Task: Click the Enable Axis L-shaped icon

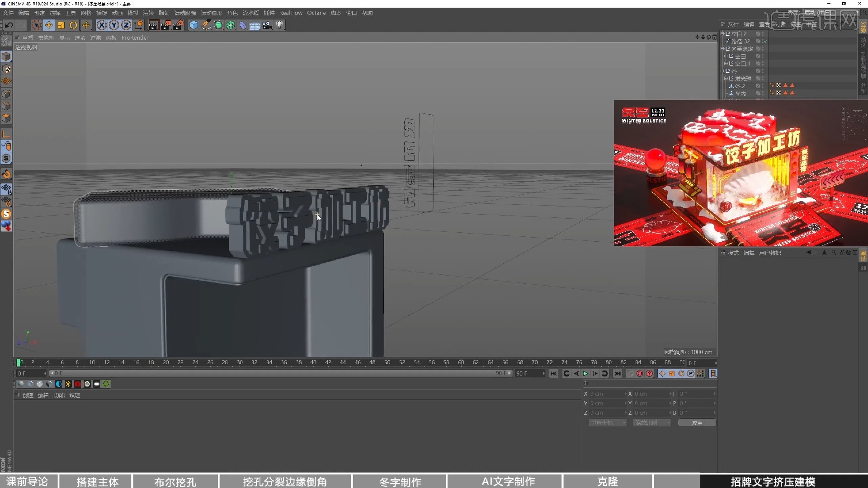Action: (x=6, y=134)
